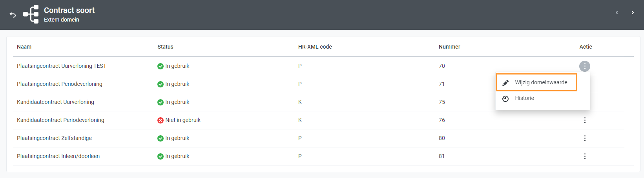
Task: Select Wijzig domeinwaarde menu option
Action: (x=541, y=83)
